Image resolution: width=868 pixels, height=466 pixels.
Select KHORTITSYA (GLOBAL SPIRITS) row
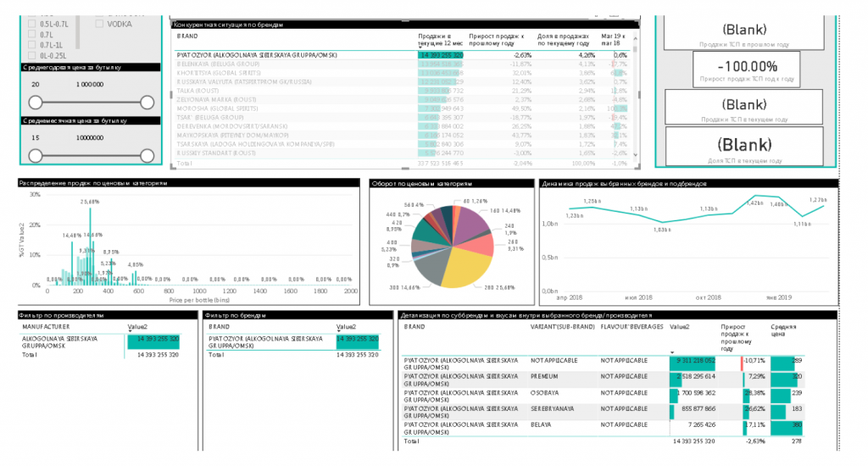(x=403, y=73)
